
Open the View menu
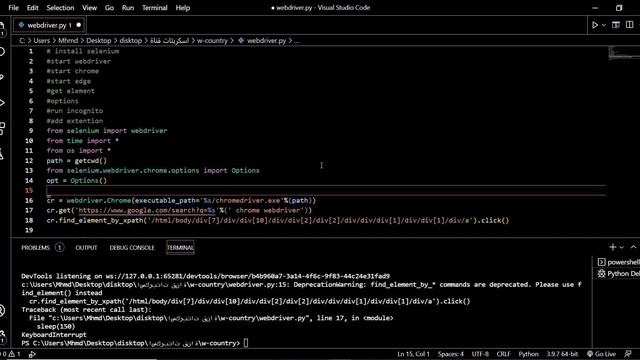[89, 8]
